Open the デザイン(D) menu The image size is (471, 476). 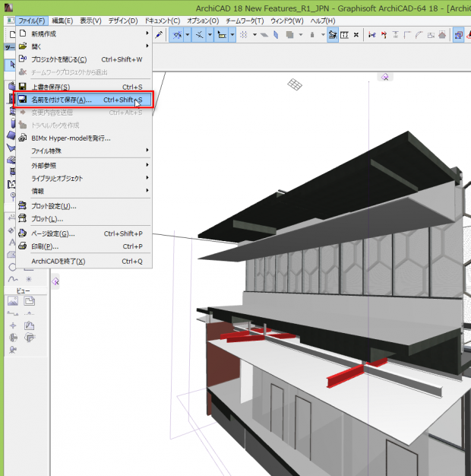point(122,21)
